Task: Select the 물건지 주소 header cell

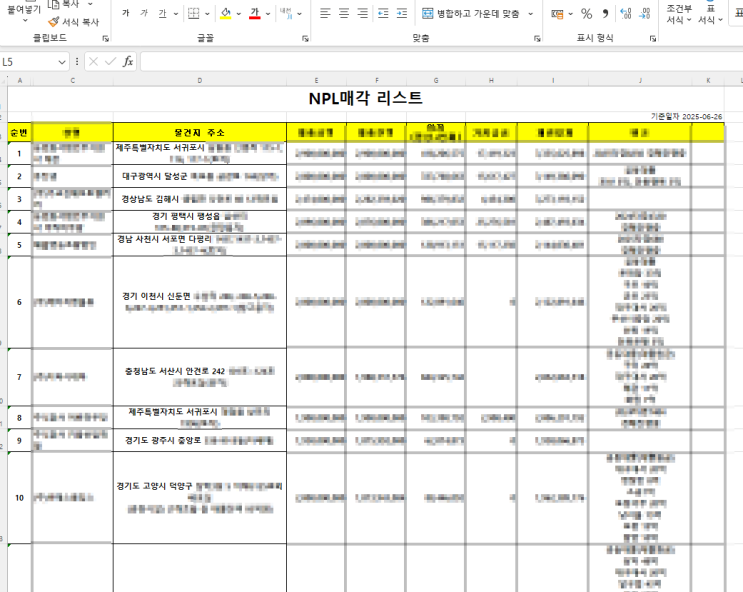Action: click(x=199, y=132)
